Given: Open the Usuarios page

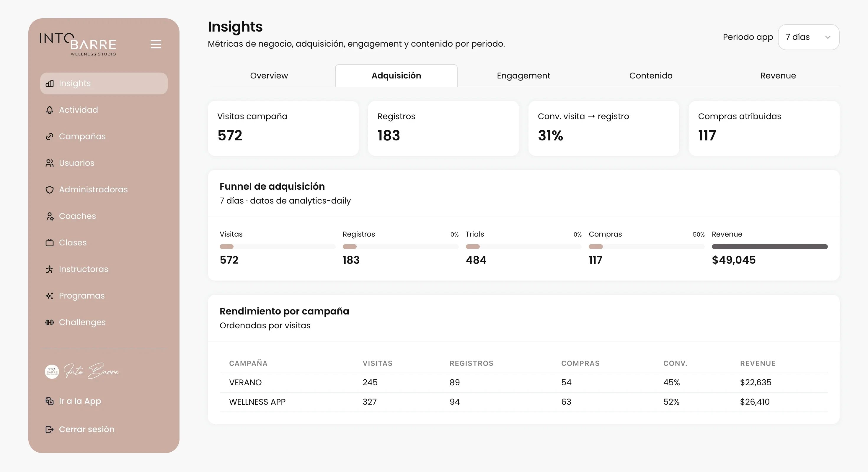Looking at the screenshot, I should [104, 163].
